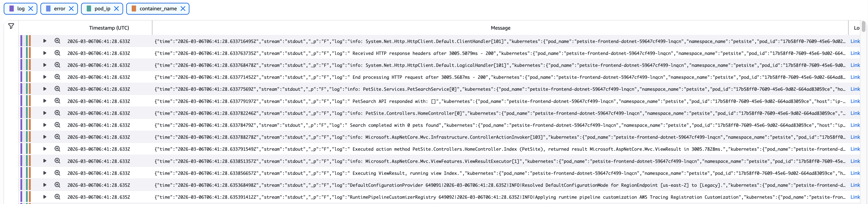This screenshot has height=204, width=868.
Task: Click magnifier on the DefaultConfigurationProvider row
Action: (x=57, y=185)
